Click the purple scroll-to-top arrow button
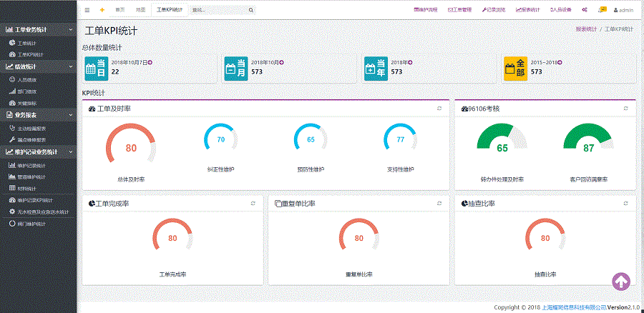644x313 pixels. tap(621, 282)
